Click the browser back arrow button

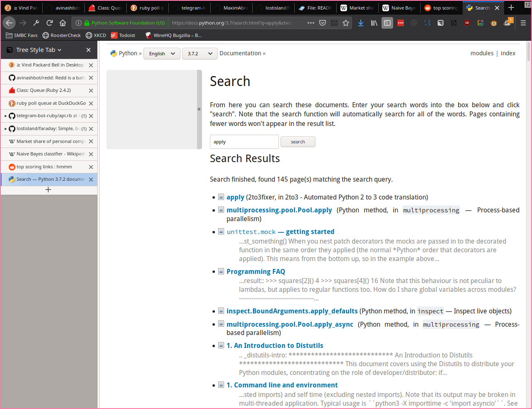click(9, 23)
